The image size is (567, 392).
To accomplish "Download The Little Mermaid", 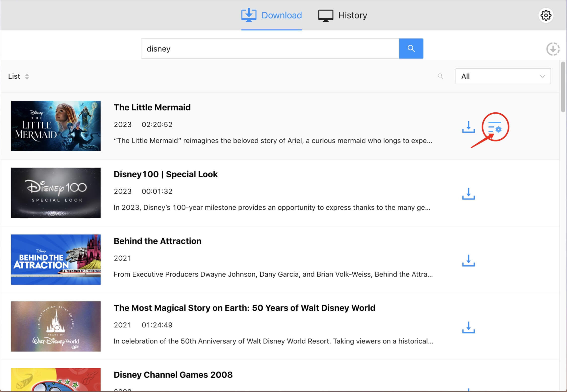I will point(468,127).
